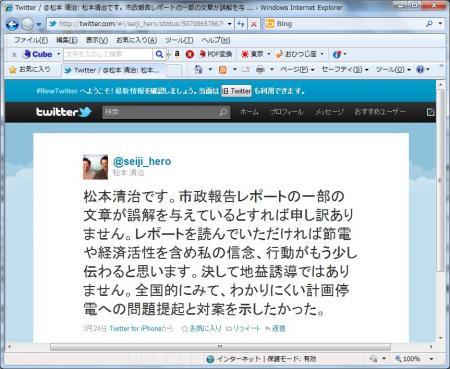Expand the セーフティ(S) dropdown menu
This screenshot has width=450, height=369.
344,69
